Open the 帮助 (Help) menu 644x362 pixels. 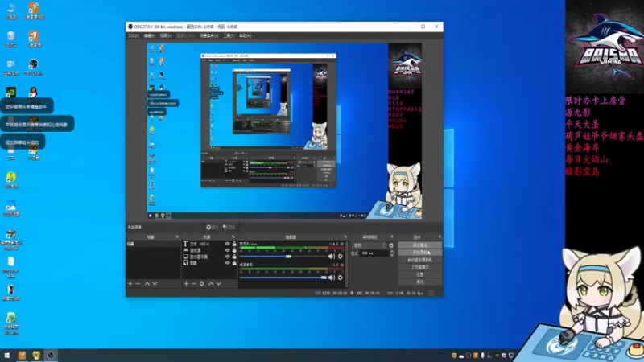245,35
